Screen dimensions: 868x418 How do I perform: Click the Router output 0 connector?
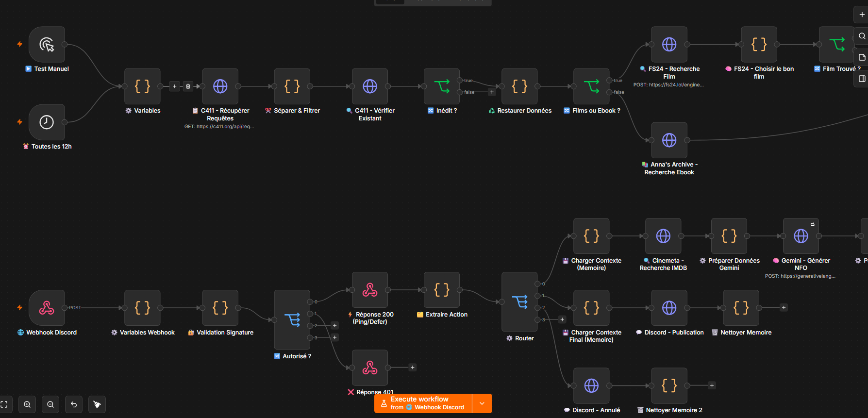coord(537,284)
